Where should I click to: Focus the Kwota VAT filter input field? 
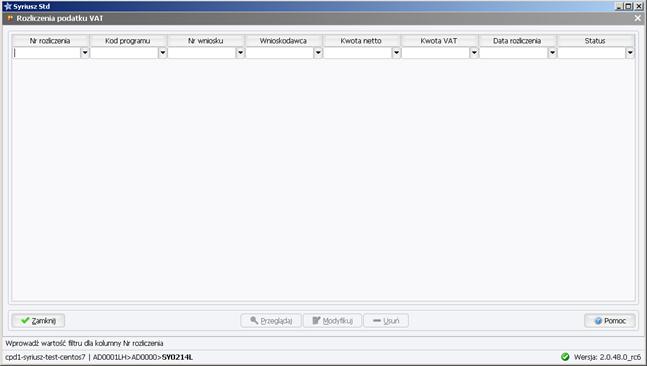point(436,53)
